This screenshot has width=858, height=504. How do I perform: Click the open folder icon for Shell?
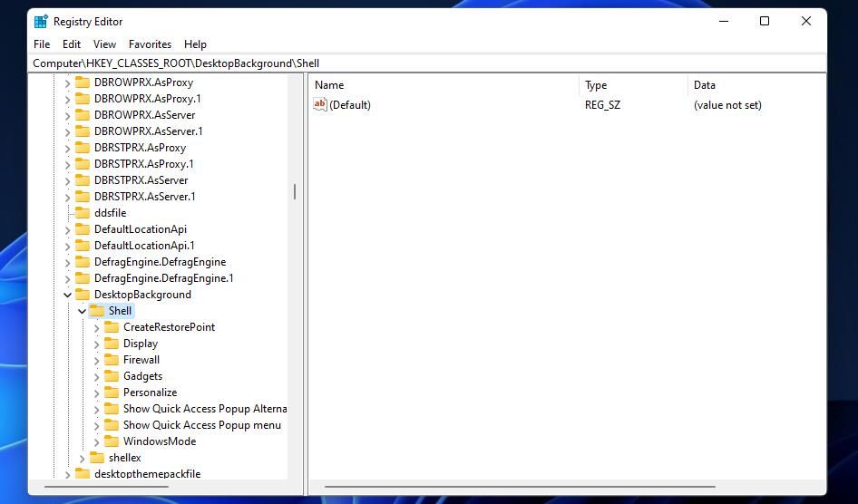point(97,311)
